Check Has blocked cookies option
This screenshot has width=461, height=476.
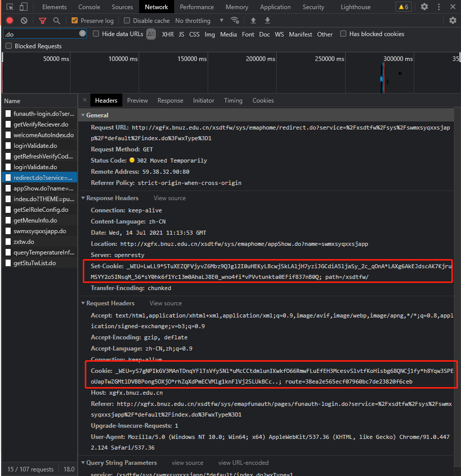[x=343, y=34]
